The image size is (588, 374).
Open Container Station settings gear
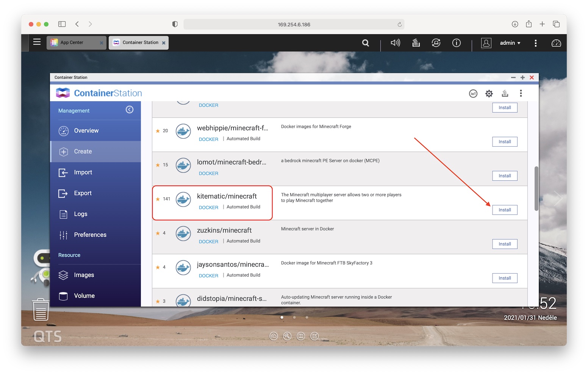click(x=489, y=94)
